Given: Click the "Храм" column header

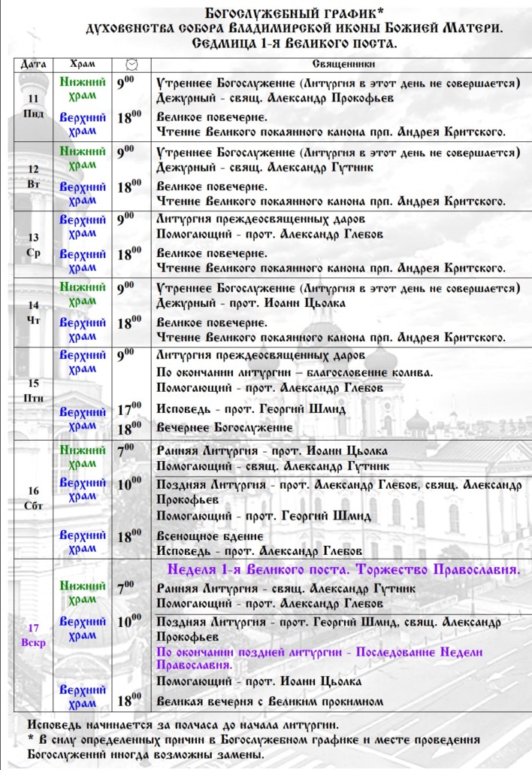Looking at the screenshot, I should pyautogui.click(x=83, y=64).
